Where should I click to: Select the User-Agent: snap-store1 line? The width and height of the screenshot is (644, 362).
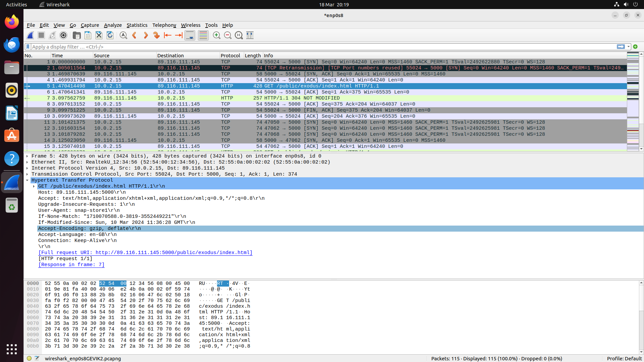(340, 210)
